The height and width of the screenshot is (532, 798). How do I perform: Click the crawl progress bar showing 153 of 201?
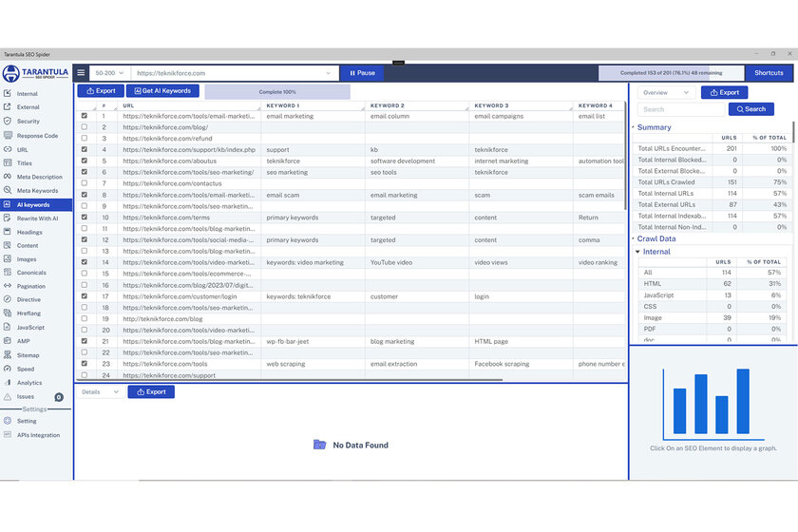pyautogui.click(x=671, y=73)
